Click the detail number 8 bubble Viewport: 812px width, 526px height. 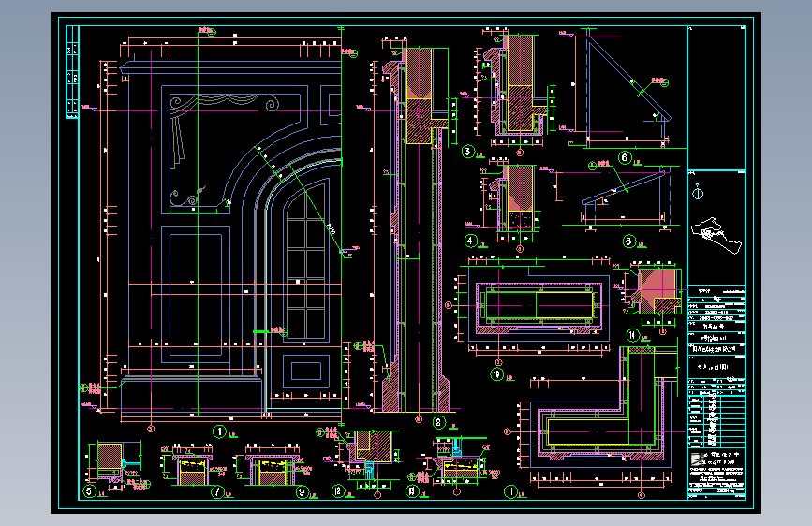click(x=628, y=241)
